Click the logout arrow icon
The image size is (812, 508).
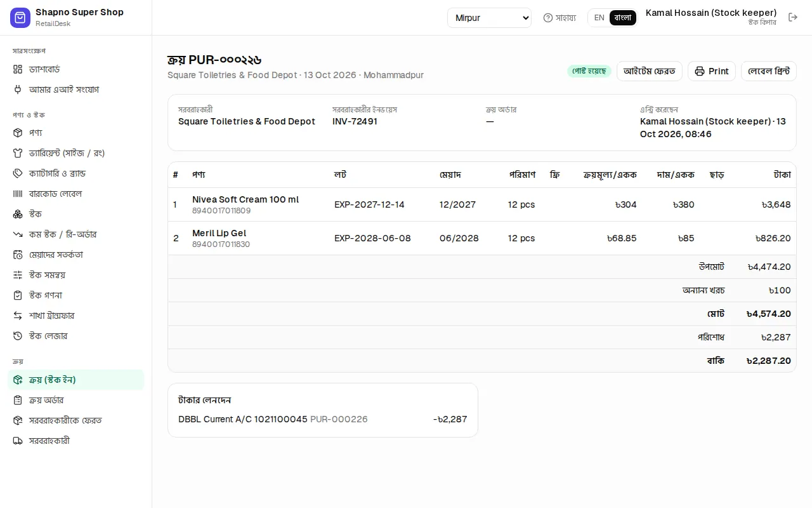pyautogui.click(x=793, y=17)
